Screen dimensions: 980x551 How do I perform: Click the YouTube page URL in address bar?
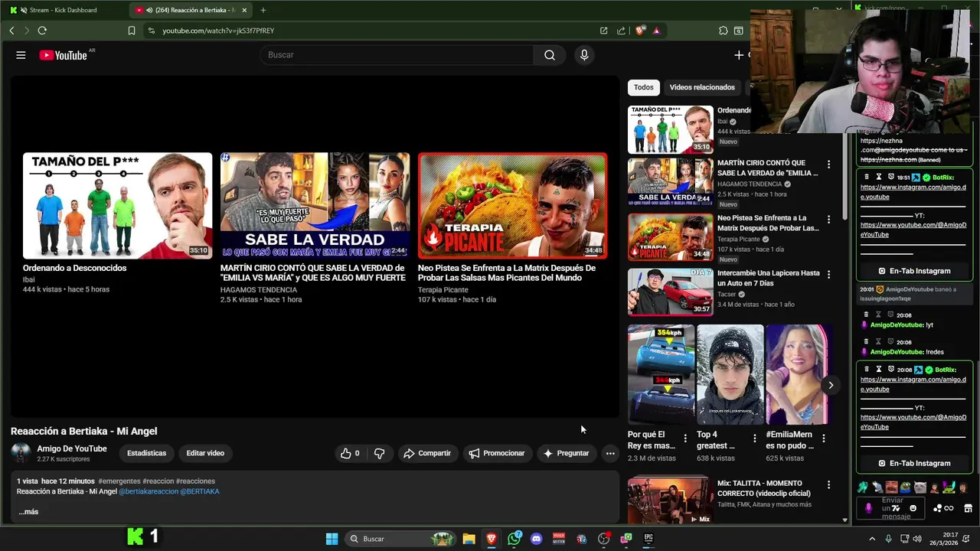click(x=218, y=31)
